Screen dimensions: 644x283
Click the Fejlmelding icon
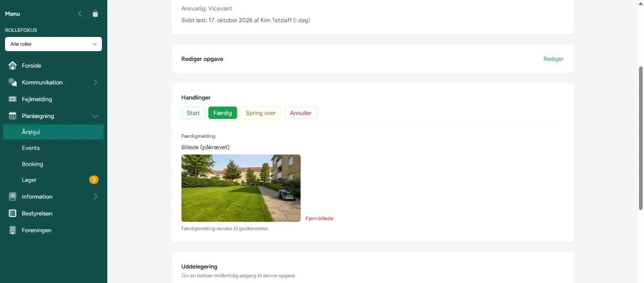coord(13,99)
